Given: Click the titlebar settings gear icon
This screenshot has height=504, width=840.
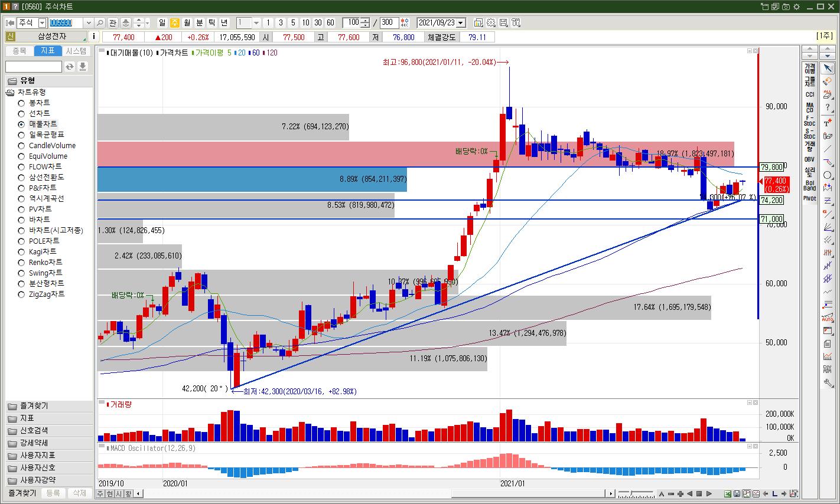Looking at the screenshot, I should click(796, 6).
